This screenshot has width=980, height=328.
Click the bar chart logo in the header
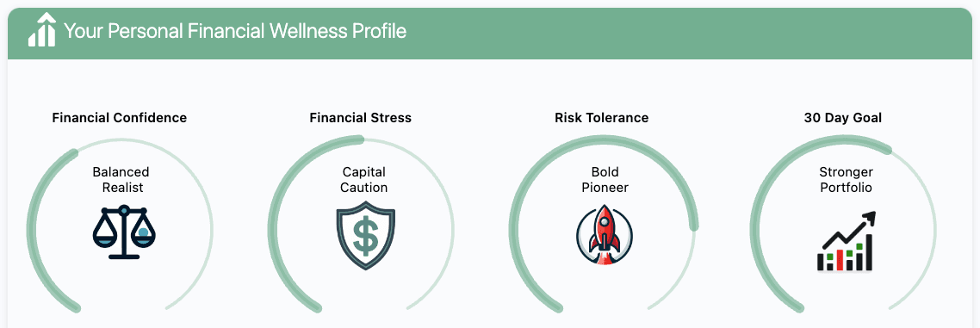[x=42, y=29]
